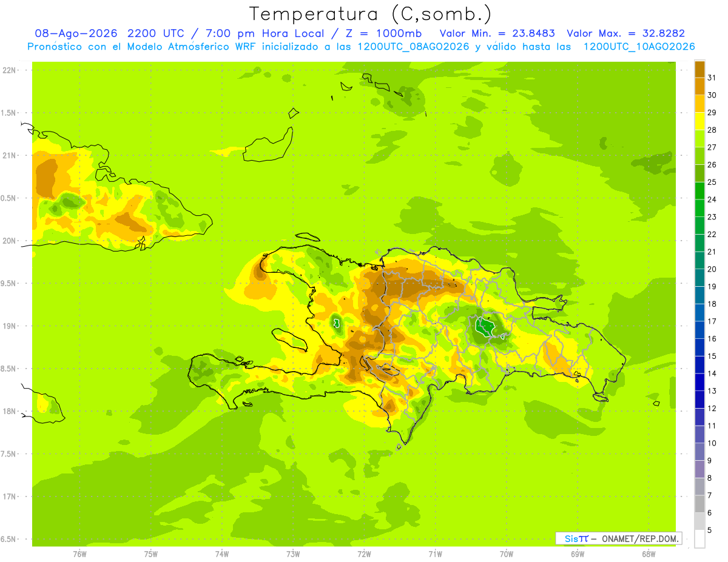Click the legend value "17"
The height and width of the screenshot is (562, 728).
(712, 321)
